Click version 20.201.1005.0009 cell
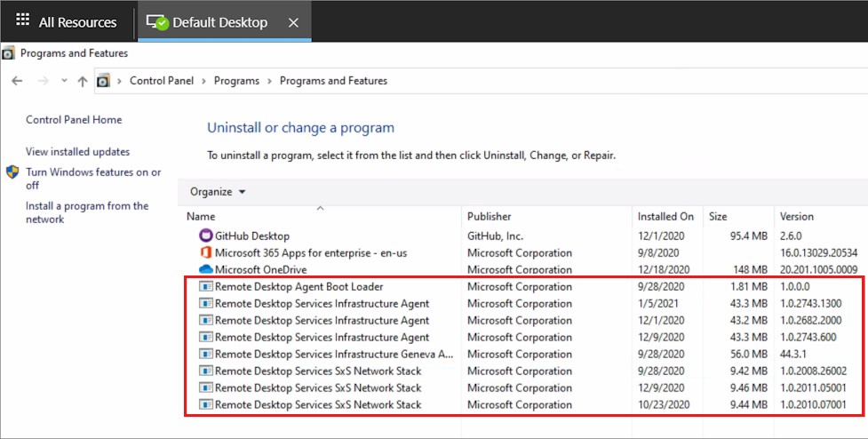Viewport: 868px width, 439px height. [818, 270]
